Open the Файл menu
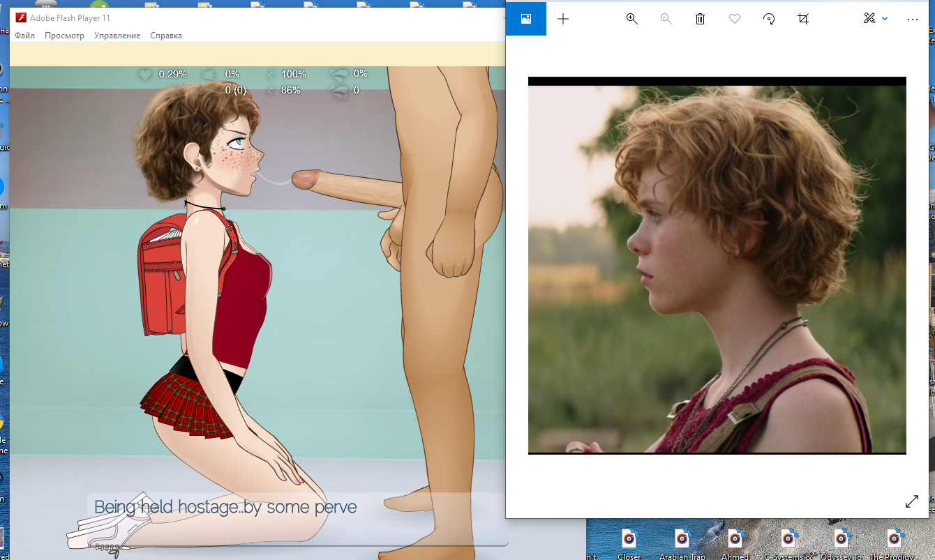Viewport: 935px width, 560px height. pyautogui.click(x=24, y=35)
